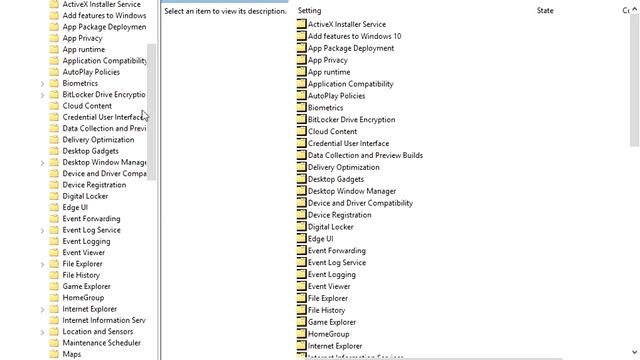The height and width of the screenshot is (360, 640).
Task: Select the Desktop Window Manager label in the Setting list
Action: click(x=352, y=191)
